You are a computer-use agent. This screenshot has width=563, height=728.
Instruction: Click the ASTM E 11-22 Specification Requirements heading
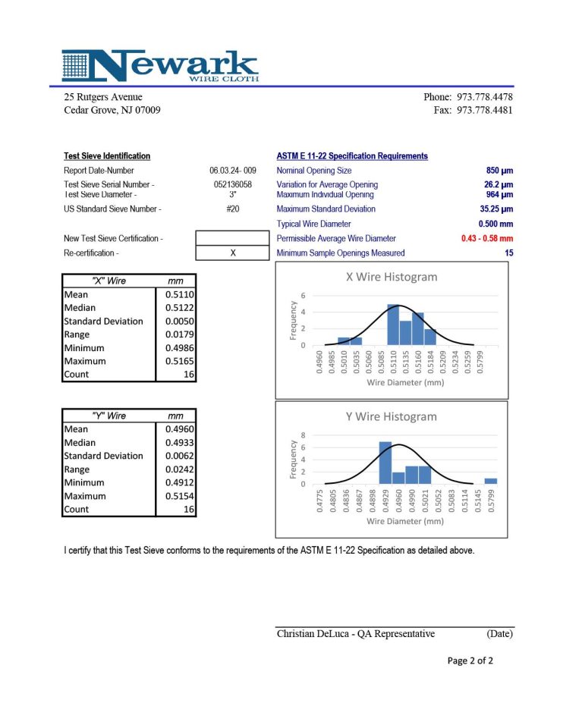(352, 156)
